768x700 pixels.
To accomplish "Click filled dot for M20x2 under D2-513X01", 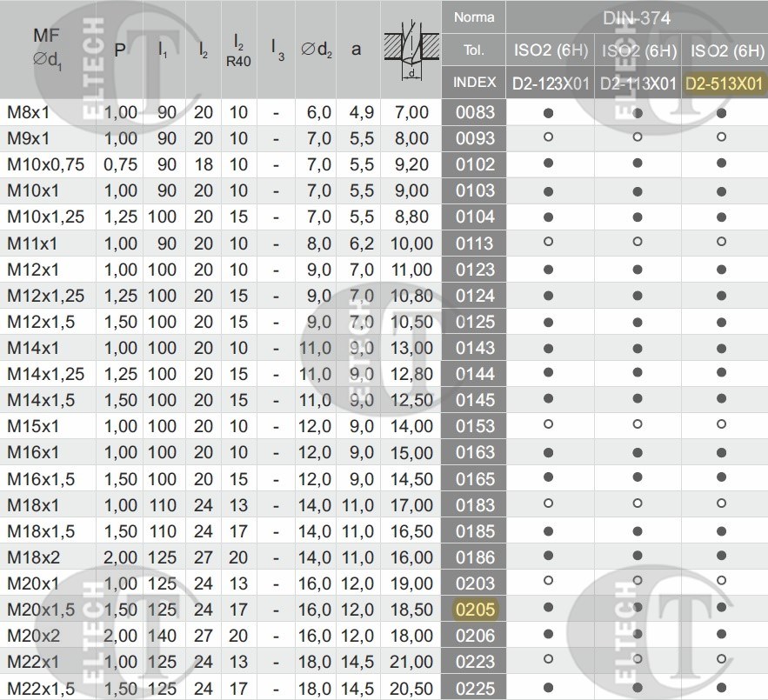I will point(724,636).
